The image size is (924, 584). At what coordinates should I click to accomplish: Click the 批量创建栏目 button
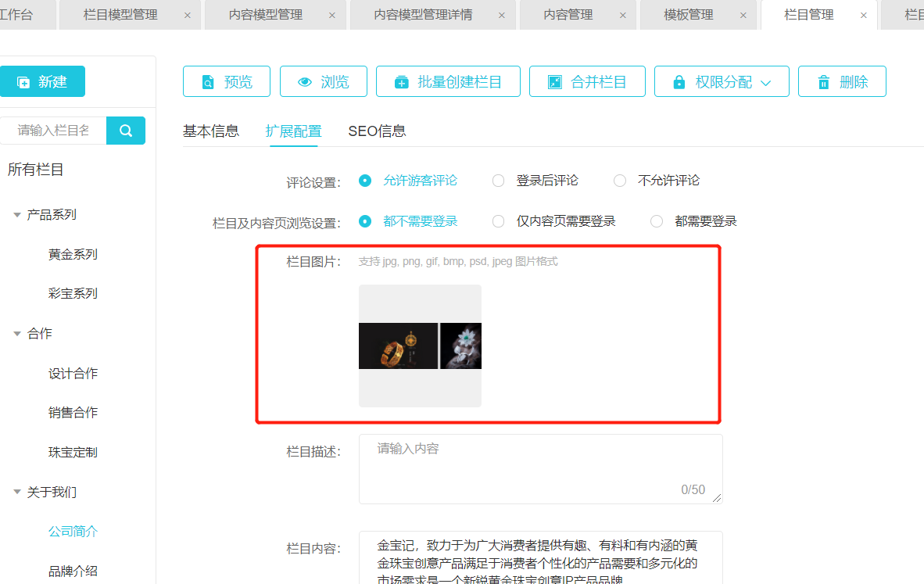(x=448, y=81)
